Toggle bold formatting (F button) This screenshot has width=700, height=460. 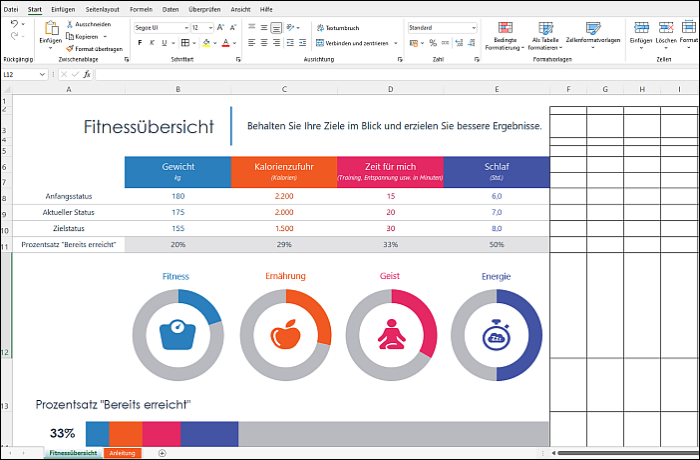(138, 43)
